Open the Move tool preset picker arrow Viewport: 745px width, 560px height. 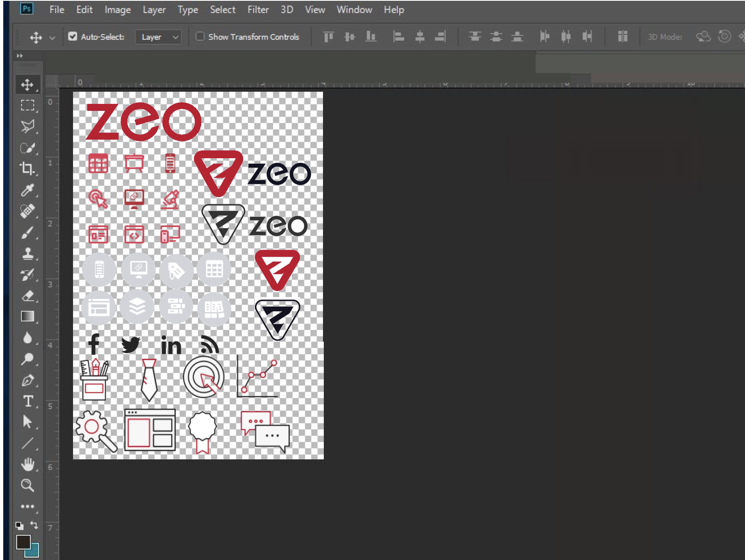pyautogui.click(x=52, y=38)
